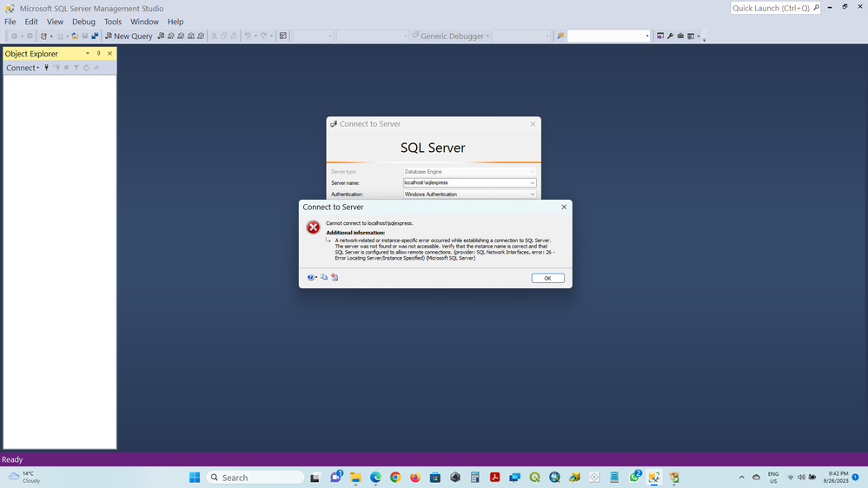Click the Refresh icon in Object Explorer
The width and height of the screenshot is (868, 488).
(x=86, y=68)
